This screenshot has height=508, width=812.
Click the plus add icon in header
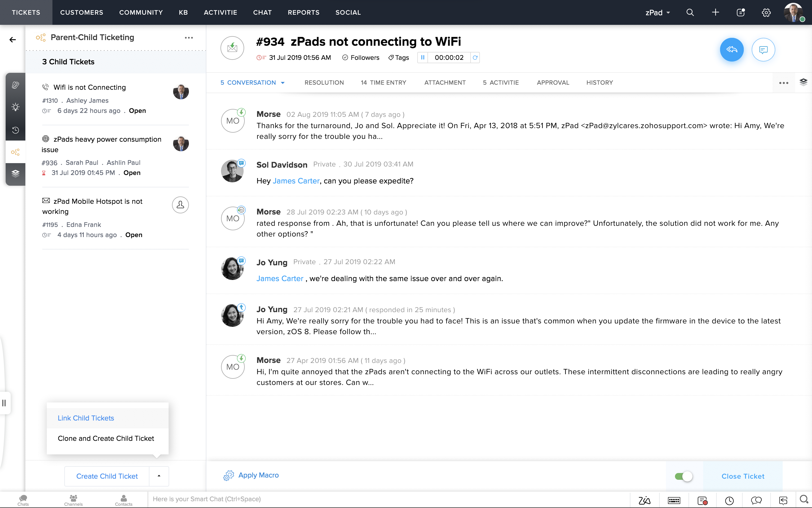pyautogui.click(x=715, y=12)
